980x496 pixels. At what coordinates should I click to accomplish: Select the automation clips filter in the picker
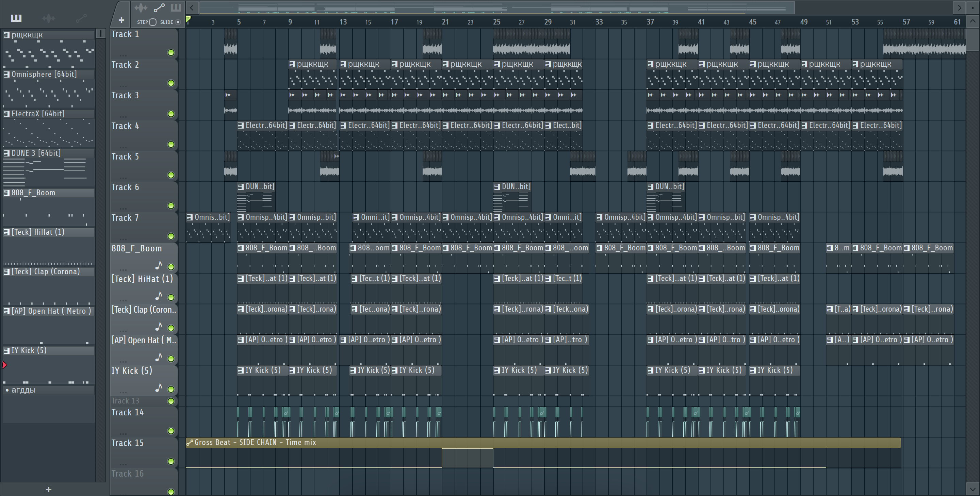81,18
